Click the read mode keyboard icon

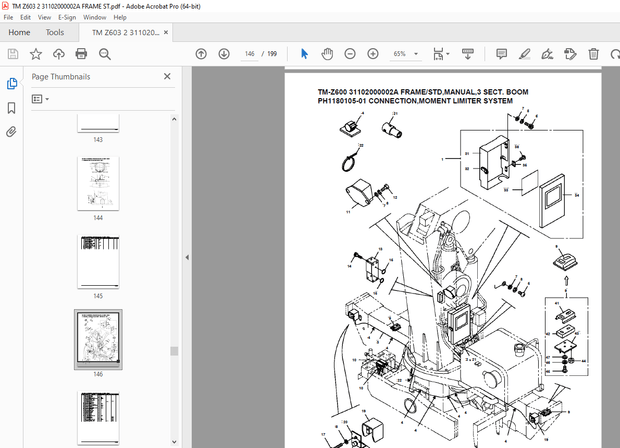click(x=468, y=54)
